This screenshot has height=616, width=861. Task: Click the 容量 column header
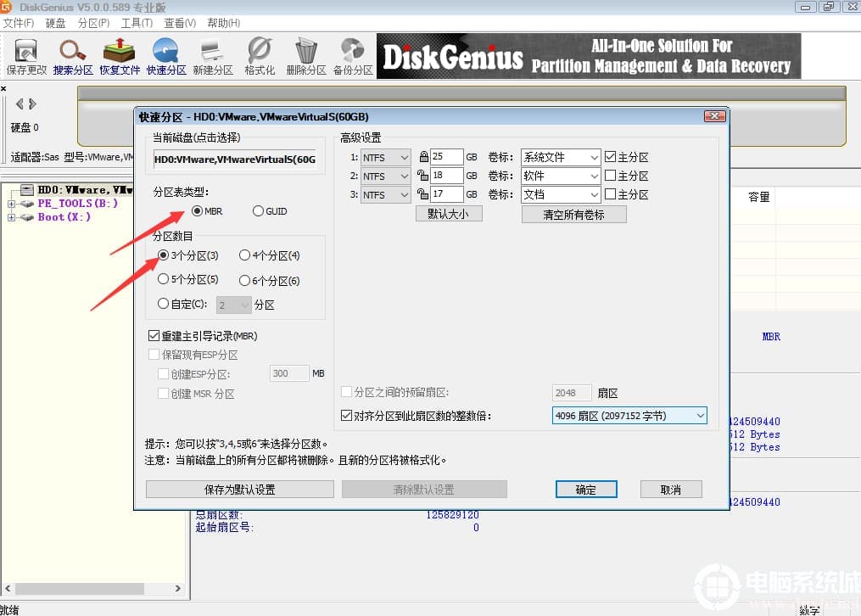759,197
